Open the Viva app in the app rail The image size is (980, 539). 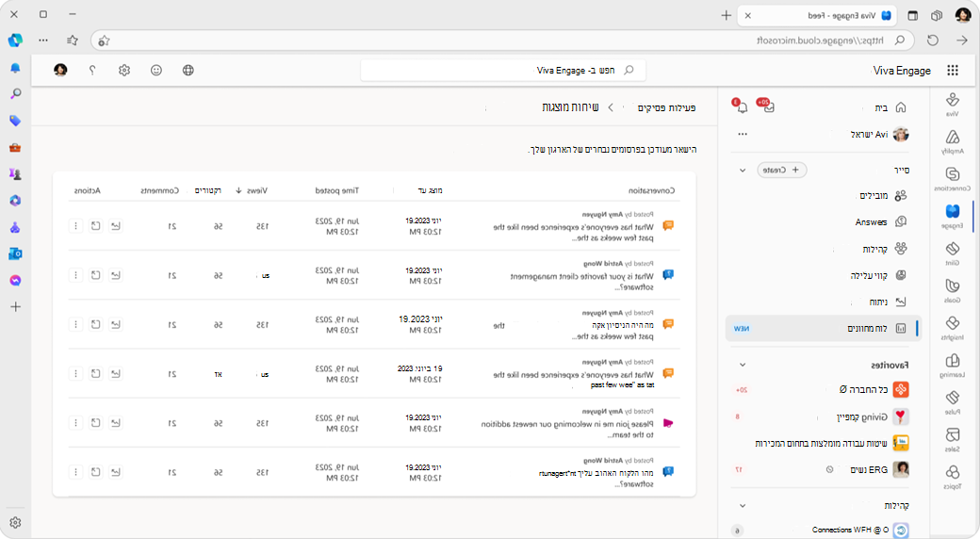point(952,104)
